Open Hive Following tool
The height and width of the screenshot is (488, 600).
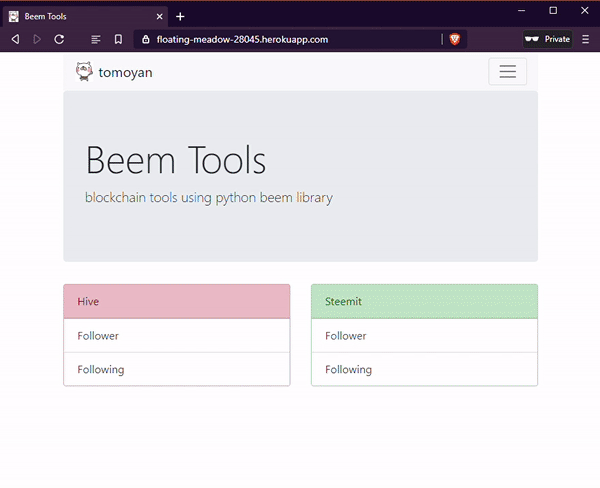pyautogui.click(x=177, y=369)
